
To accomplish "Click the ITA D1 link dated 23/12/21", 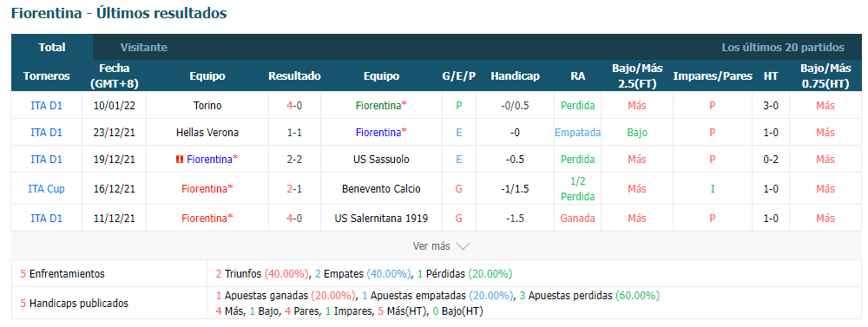I will (47, 132).
